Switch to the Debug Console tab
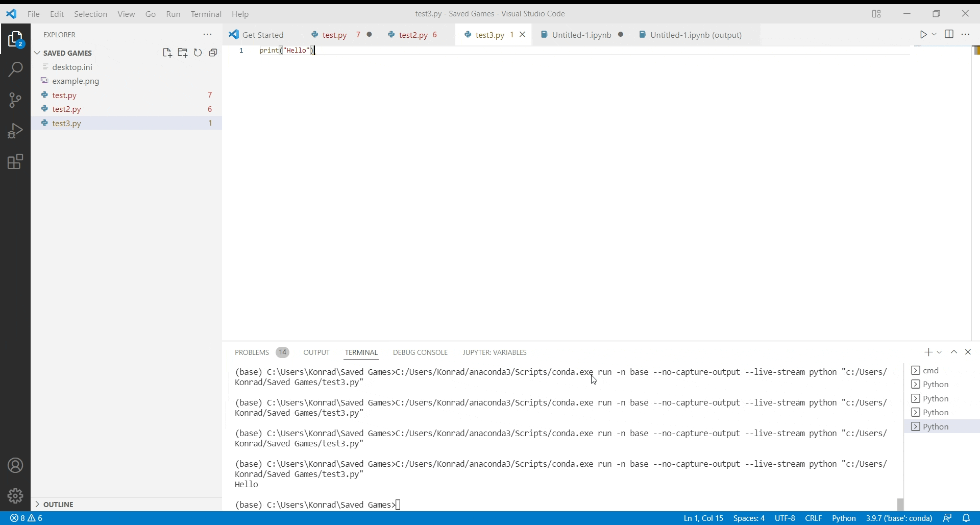This screenshot has height=525, width=980. pos(420,352)
